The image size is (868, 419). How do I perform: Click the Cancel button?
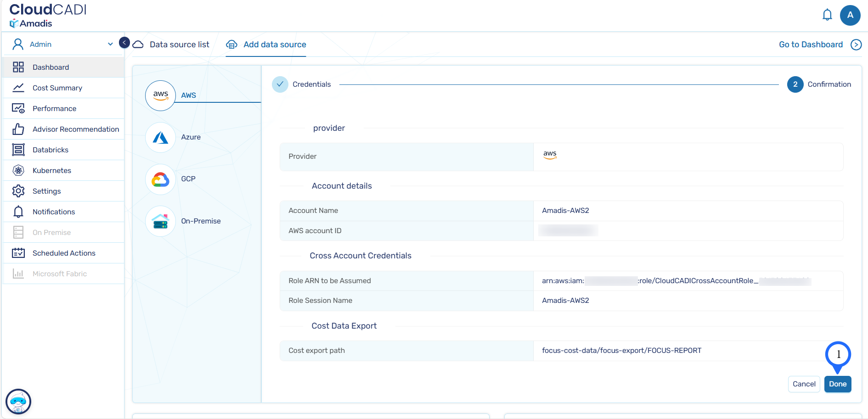(804, 384)
